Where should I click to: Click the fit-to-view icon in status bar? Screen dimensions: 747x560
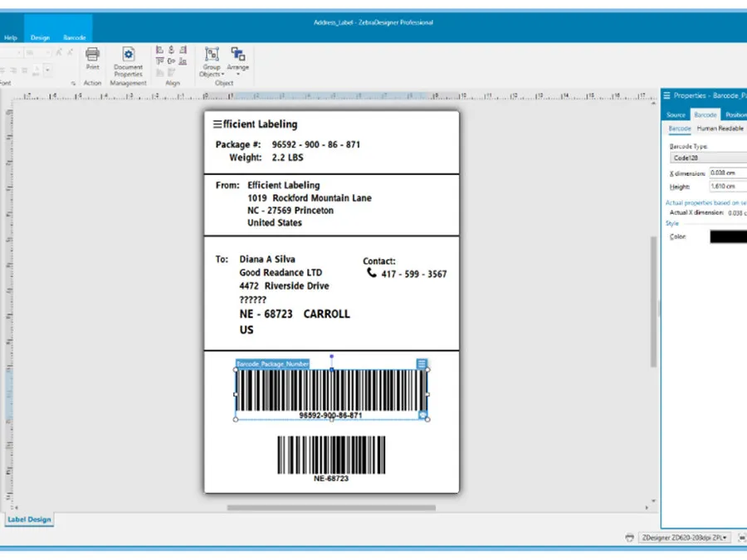(x=741, y=538)
